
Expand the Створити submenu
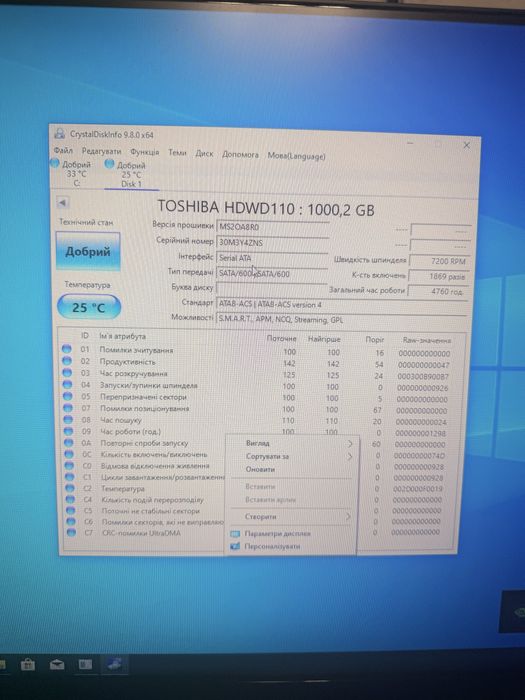pyautogui.click(x=291, y=517)
